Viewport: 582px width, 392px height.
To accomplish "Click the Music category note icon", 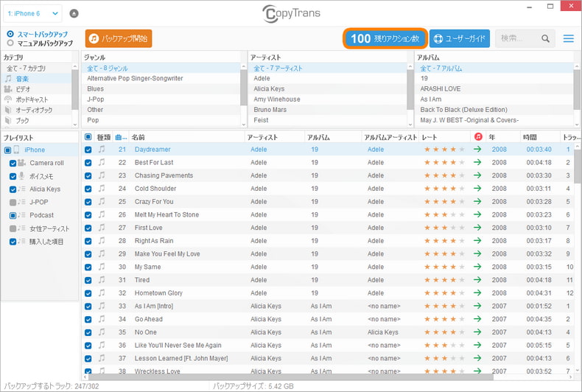I will click(x=8, y=78).
